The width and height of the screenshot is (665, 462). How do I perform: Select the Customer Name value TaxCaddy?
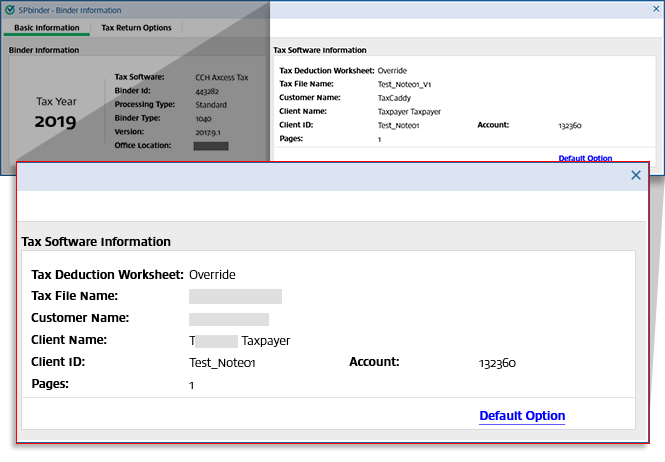pos(394,98)
